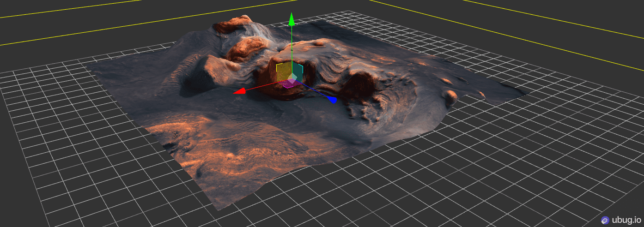Pick the magenta plane handle on gizmo
The width and height of the screenshot is (644, 227).
pos(288,84)
